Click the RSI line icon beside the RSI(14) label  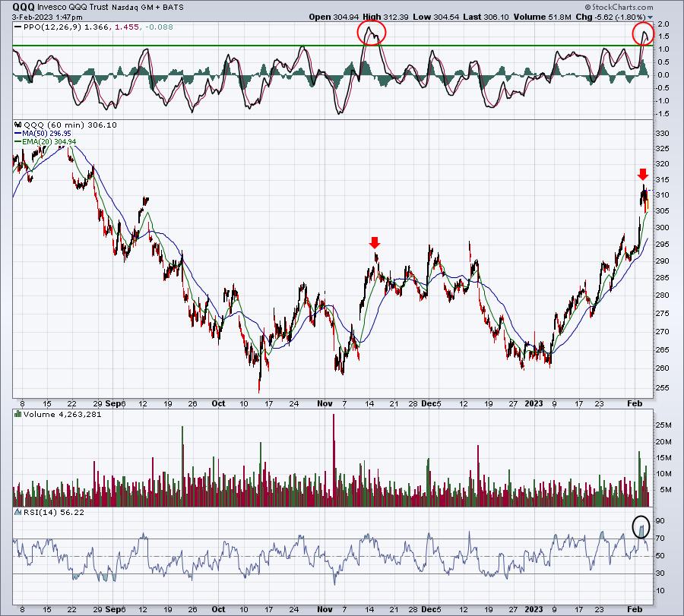pos(18,512)
